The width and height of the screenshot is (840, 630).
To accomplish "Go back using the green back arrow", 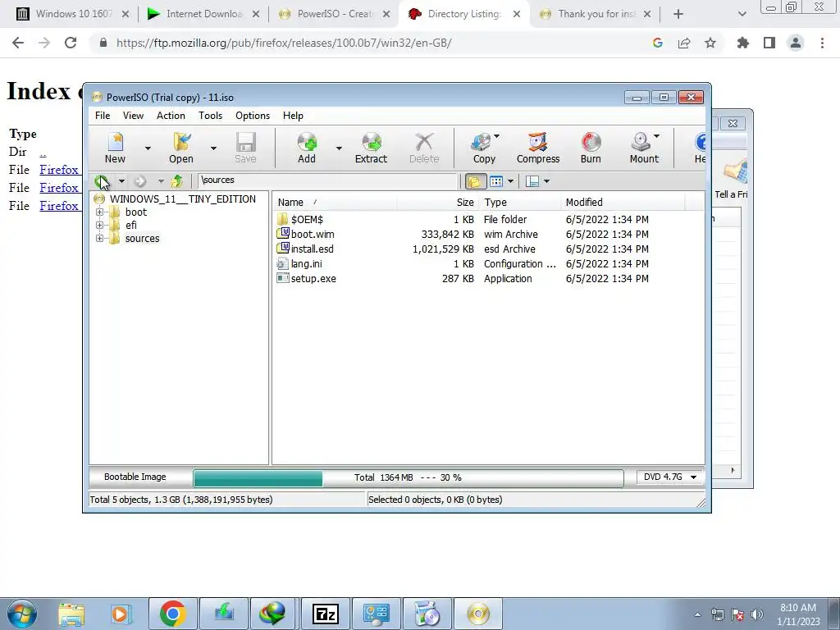I will (x=102, y=181).
